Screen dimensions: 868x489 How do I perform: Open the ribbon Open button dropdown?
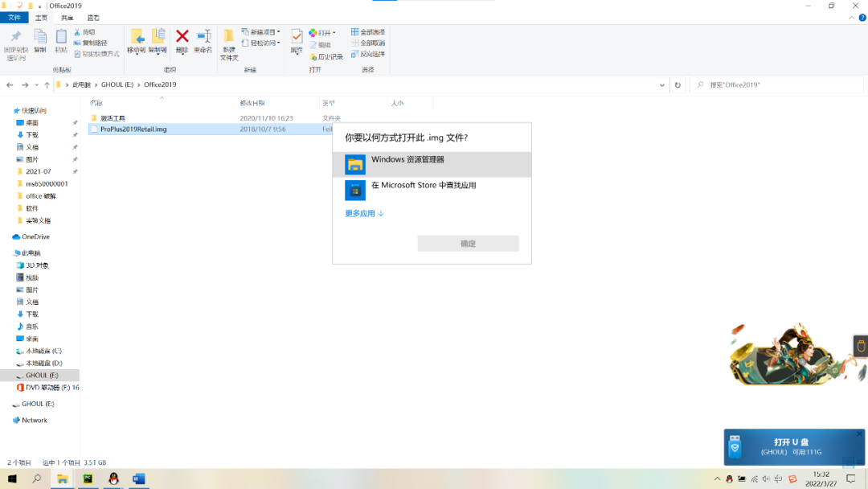334,33
